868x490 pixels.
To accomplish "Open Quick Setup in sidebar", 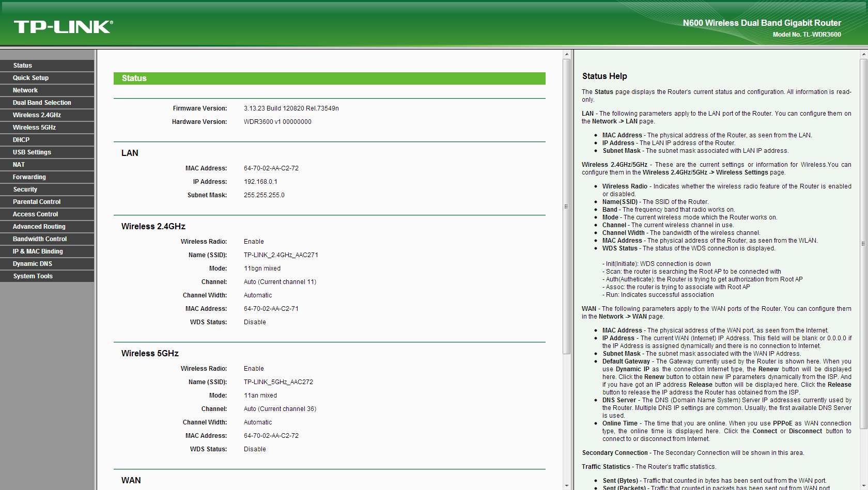I will click(x=47, y=78).
